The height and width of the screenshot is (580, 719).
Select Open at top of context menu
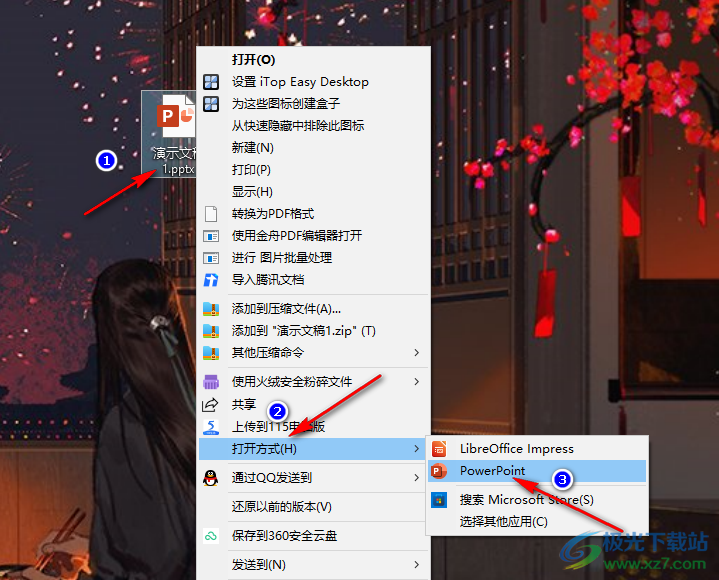click(246, 60)
